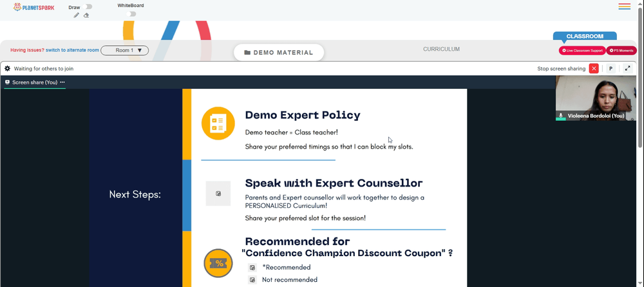The width and height of the screenshot is (644, 287).
Task: Click the switch to alternate room link
Action: (x=72, y=50)
